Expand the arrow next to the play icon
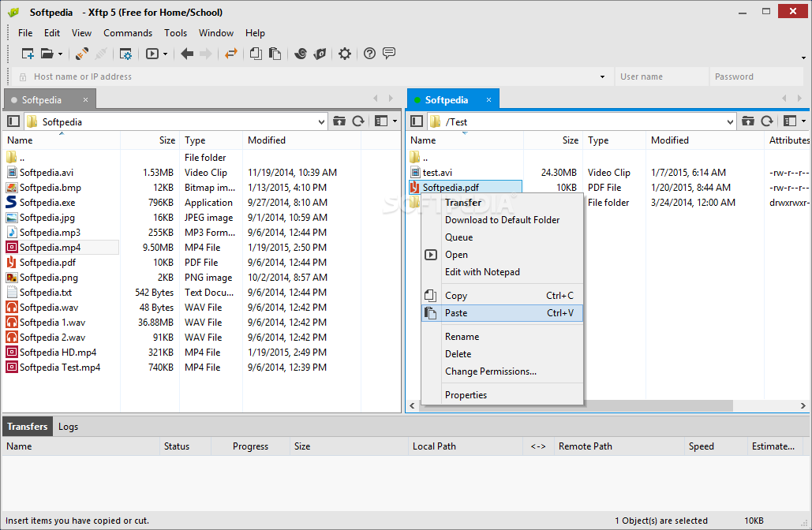The height and width of the screenshot is (530, 812). tap(165, 54)
